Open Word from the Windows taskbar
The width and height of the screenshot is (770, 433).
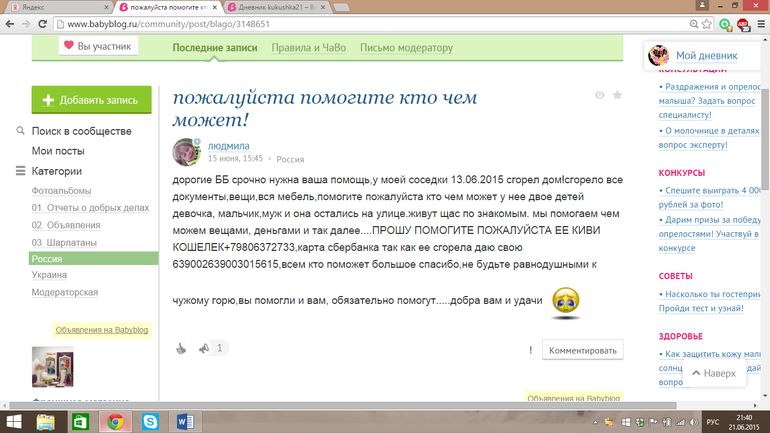(185, 421)
